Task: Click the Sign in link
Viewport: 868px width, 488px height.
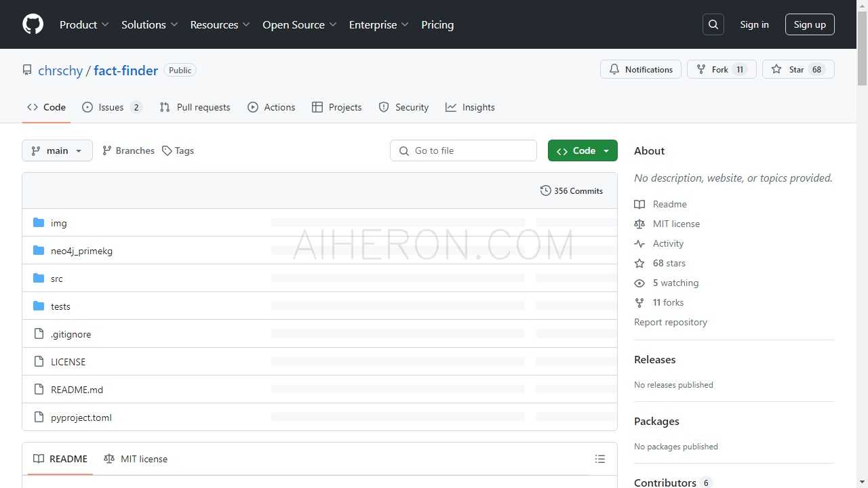Action: click(x=754, y=24)
